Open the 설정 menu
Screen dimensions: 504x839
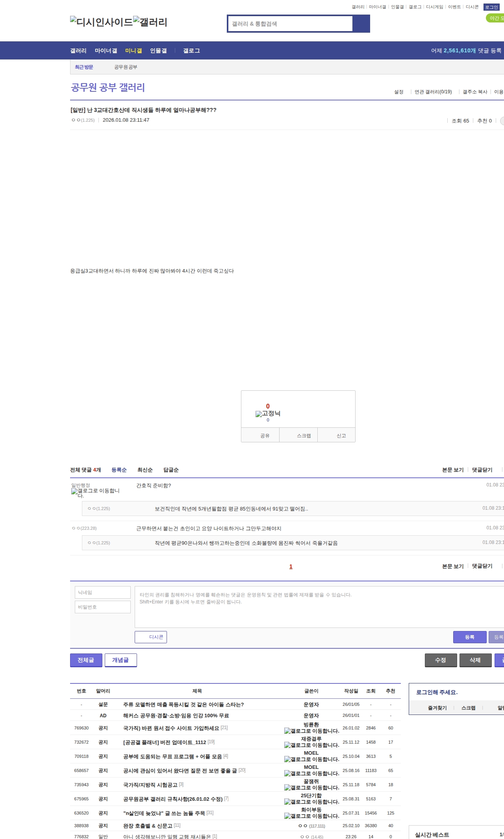(399, 92)
